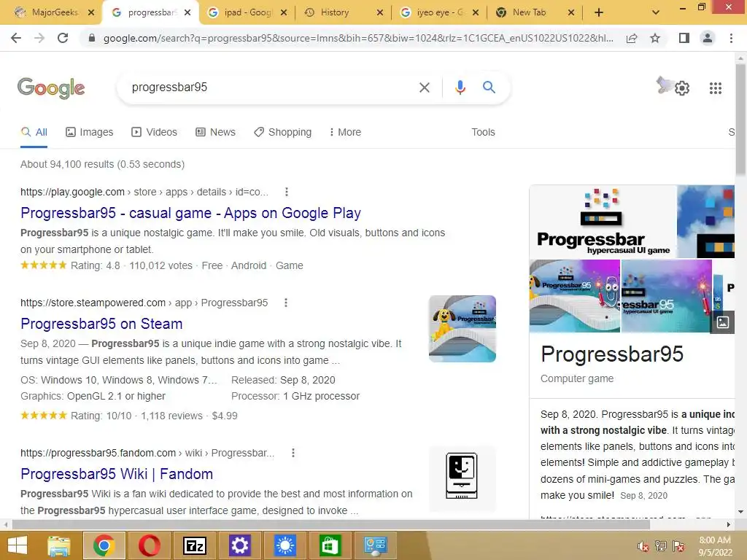Open Action Center flag icon
Screen dimensions: 747x560
pos(678,546)
